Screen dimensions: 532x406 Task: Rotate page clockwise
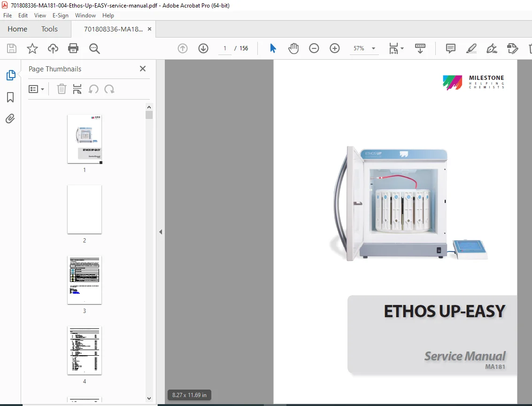pos(109,89)
